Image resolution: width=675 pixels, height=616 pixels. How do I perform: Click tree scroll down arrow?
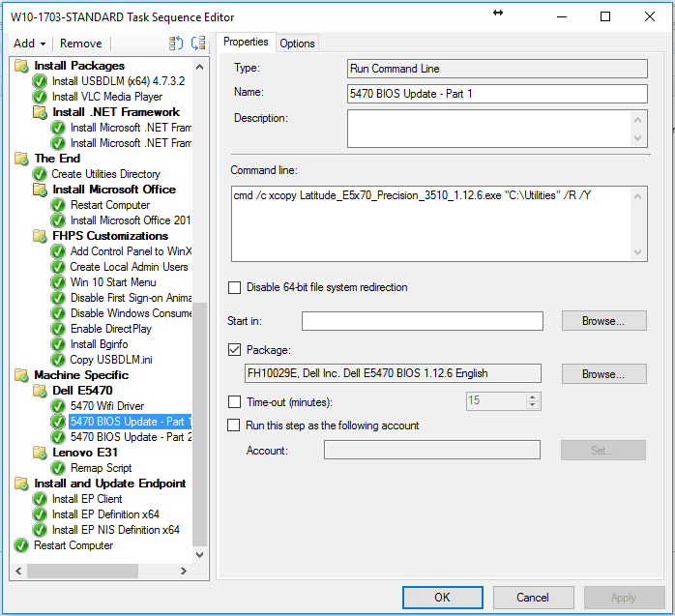(200, 555)
